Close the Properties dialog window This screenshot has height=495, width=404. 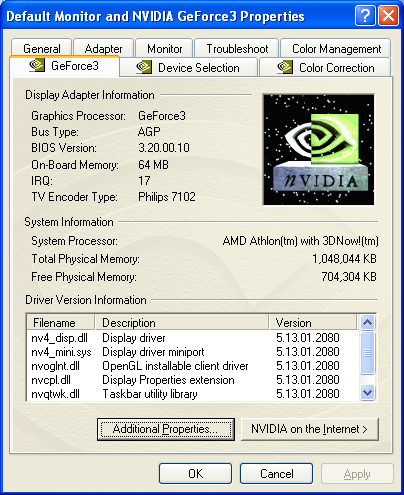[x=388, y=16]
